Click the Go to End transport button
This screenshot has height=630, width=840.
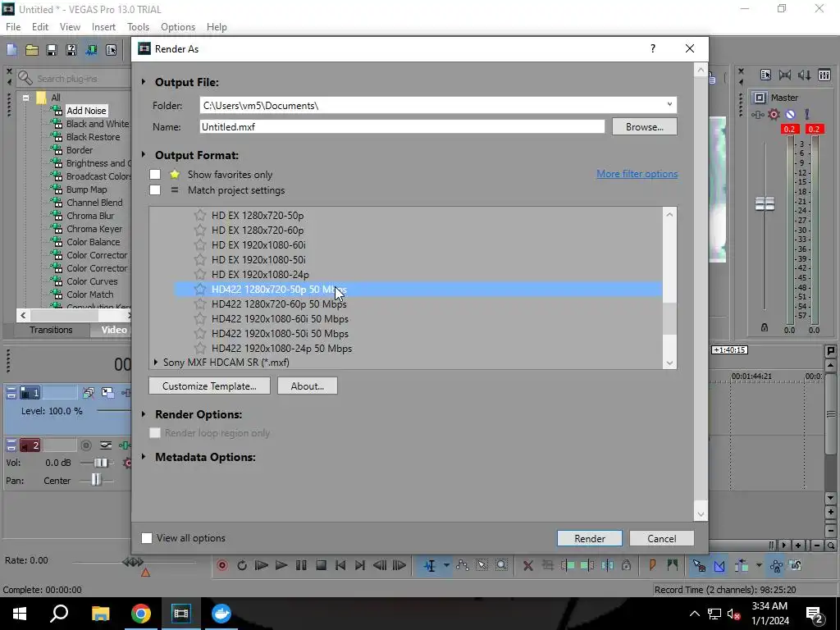point(360,565)
